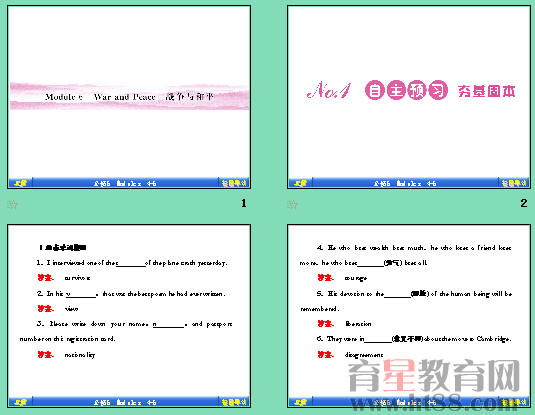This screenshot has height=415, width=535.
Task: Click the right yellow button on slide 1's blue bar
Action: coord(234,183)
